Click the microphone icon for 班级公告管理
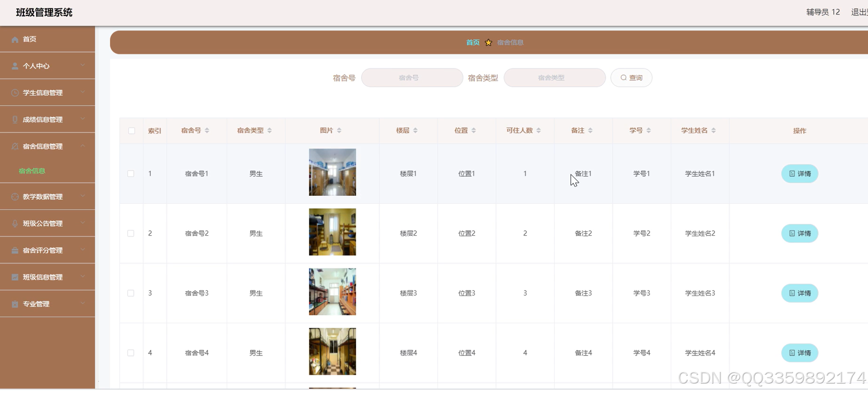Screen dimensions: 868x393 point(15,223)
